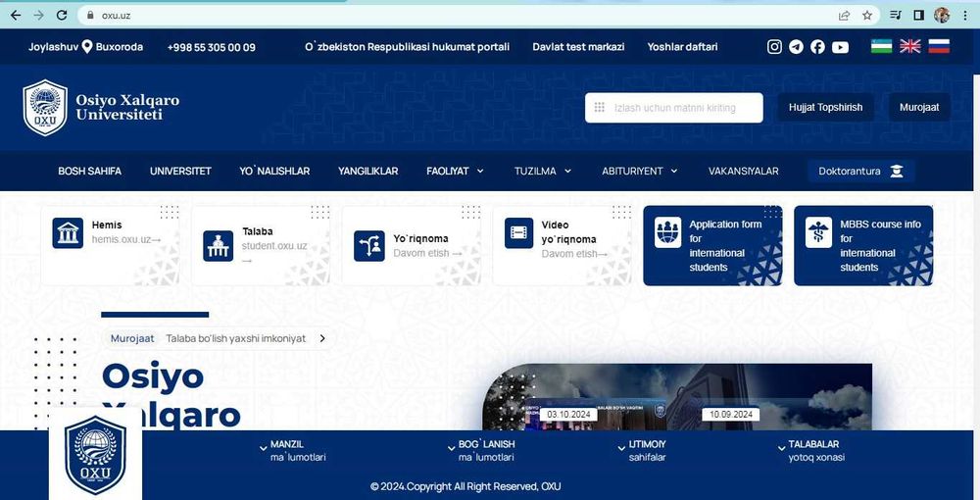Go back with the browser back arrow
The width and height of the screenshot is (980, 500).
point(16,16)
